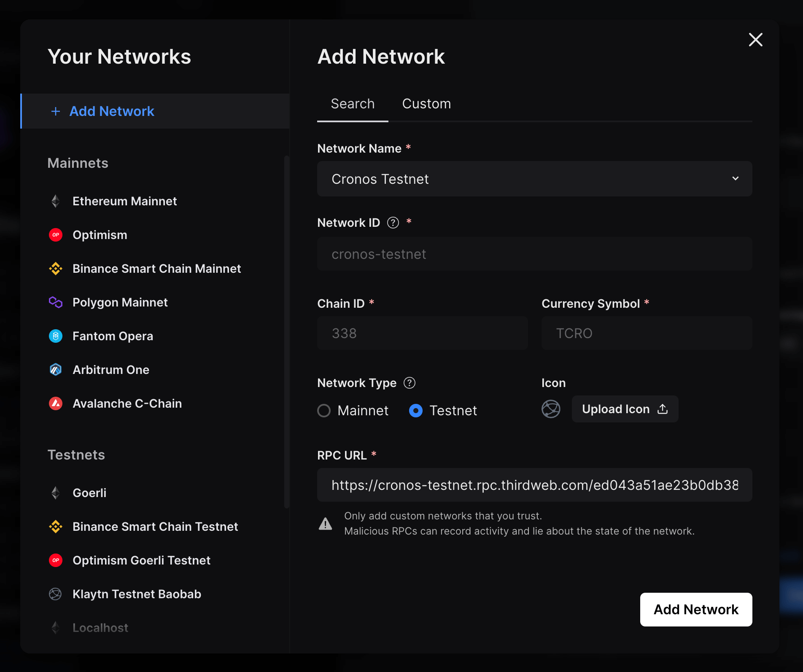Select Arbitrum One network
This screenshot has height=672, width=803.
[111, 370]
